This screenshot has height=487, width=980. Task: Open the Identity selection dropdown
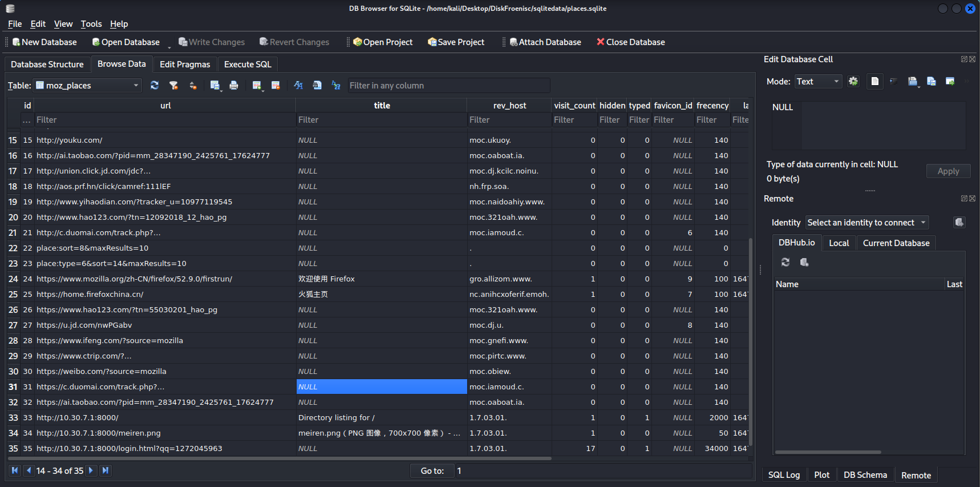[x=867, y=223]
